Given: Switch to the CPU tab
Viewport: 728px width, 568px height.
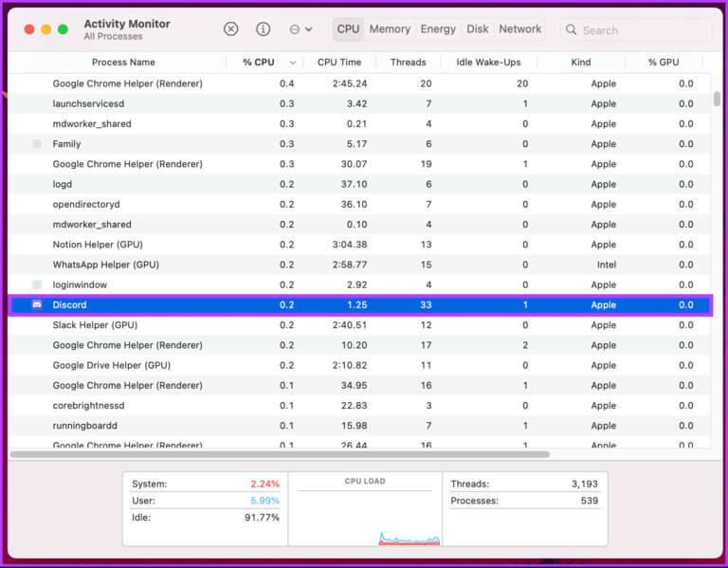Looking at the screenshot, I should (x=348, y=29).
